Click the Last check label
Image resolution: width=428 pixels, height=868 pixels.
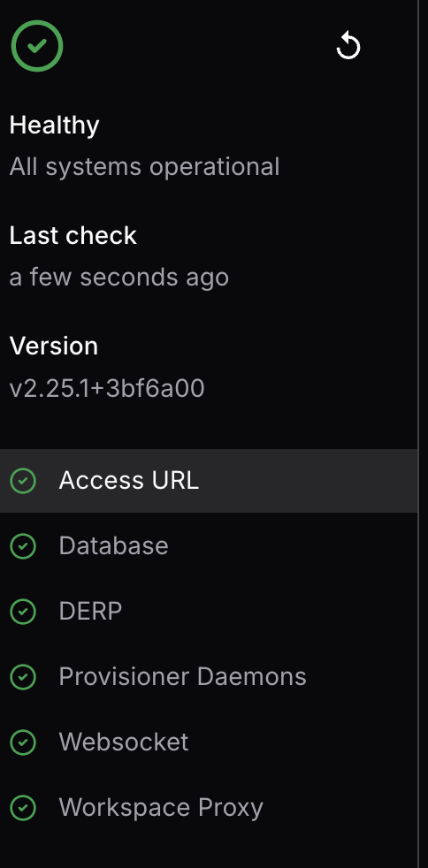[x=73, y=235]
